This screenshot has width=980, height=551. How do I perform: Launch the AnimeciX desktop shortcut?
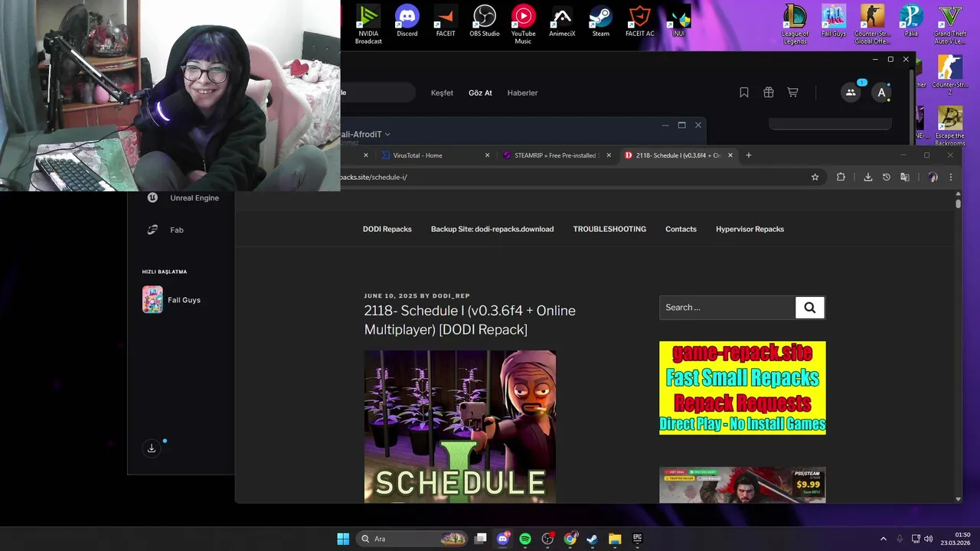tap(562, 21)
